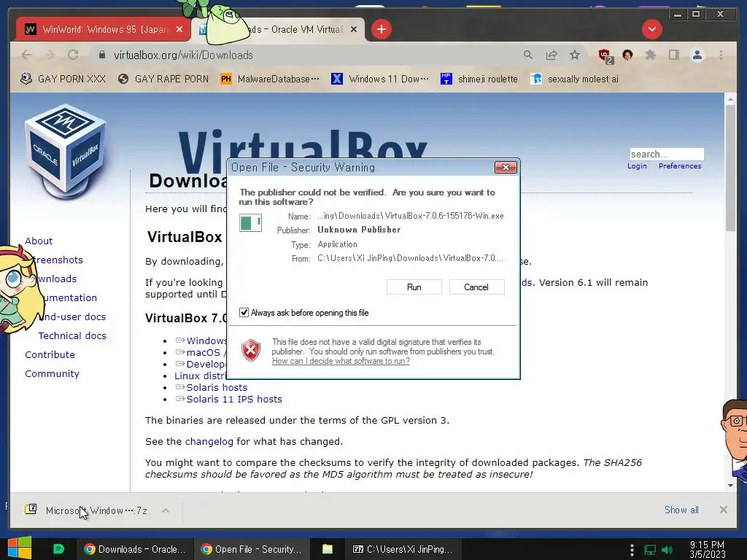747x560 pixels.
Task: Switch to Open File - Security taskbar item
Action: click(252, 549)
